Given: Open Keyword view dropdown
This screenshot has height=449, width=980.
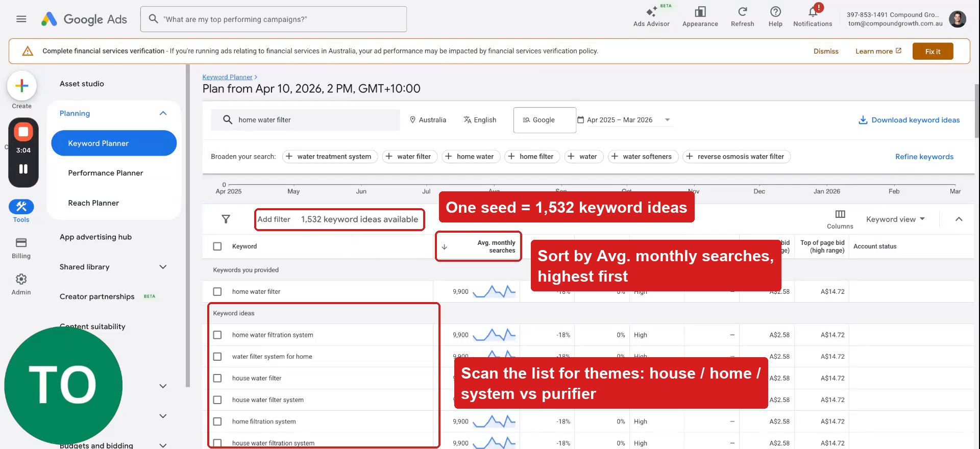Looking at the screenshot, I should [896, 219].
